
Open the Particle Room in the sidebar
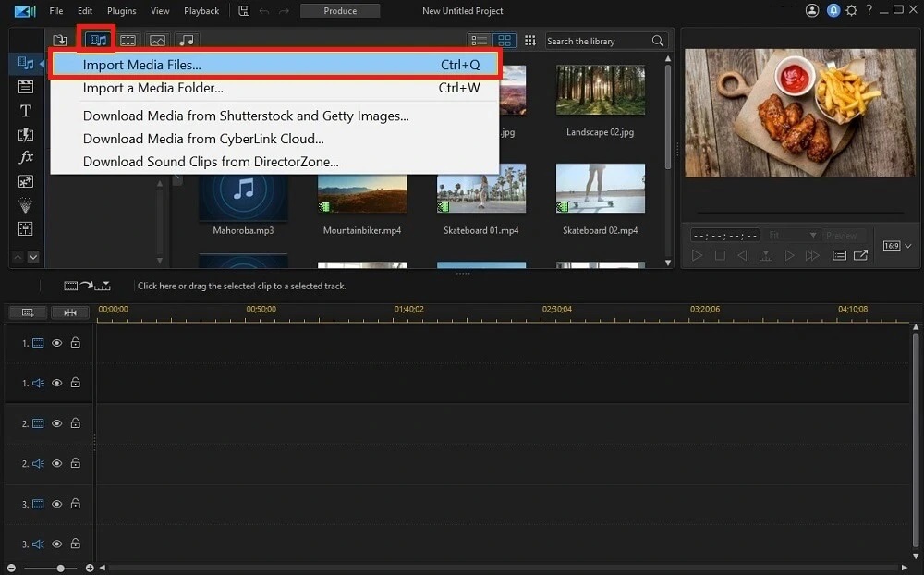tap(25, 204)
